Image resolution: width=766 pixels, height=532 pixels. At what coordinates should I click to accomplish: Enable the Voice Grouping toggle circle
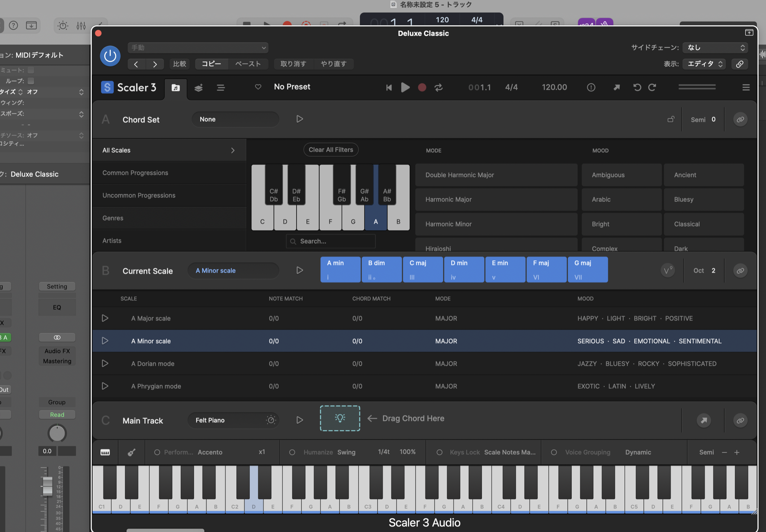tap(554, 452)
